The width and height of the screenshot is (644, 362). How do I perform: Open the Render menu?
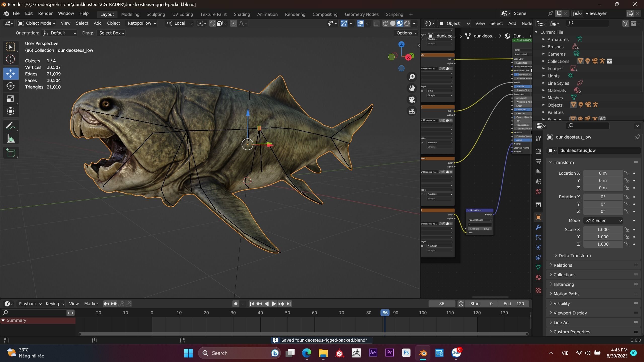point(45,13)
